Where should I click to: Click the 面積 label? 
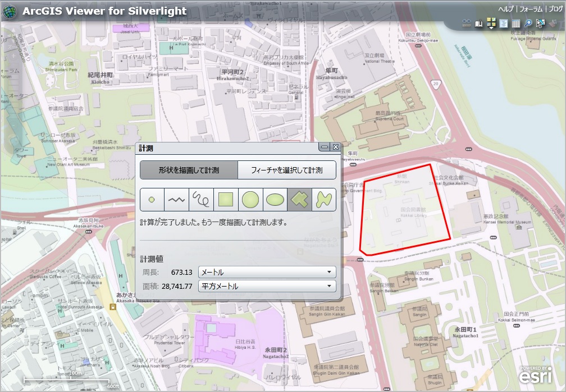[150, 287]
